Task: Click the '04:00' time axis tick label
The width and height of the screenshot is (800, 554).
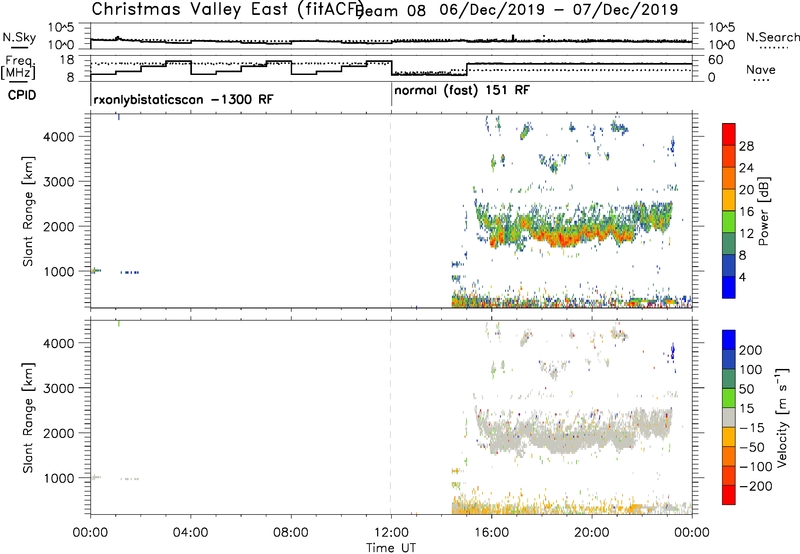Action: (x=191, y=533)
